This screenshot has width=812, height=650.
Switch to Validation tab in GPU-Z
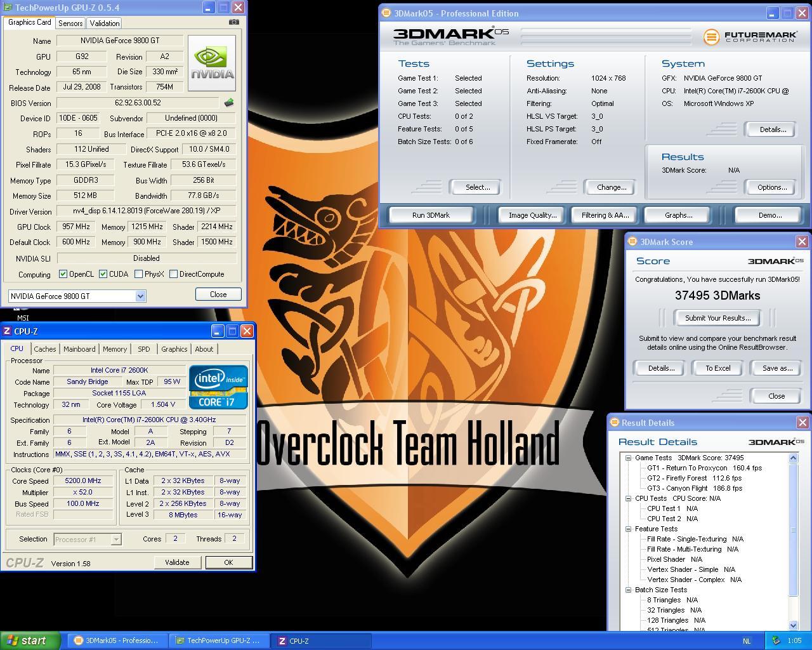coord(105,23)
